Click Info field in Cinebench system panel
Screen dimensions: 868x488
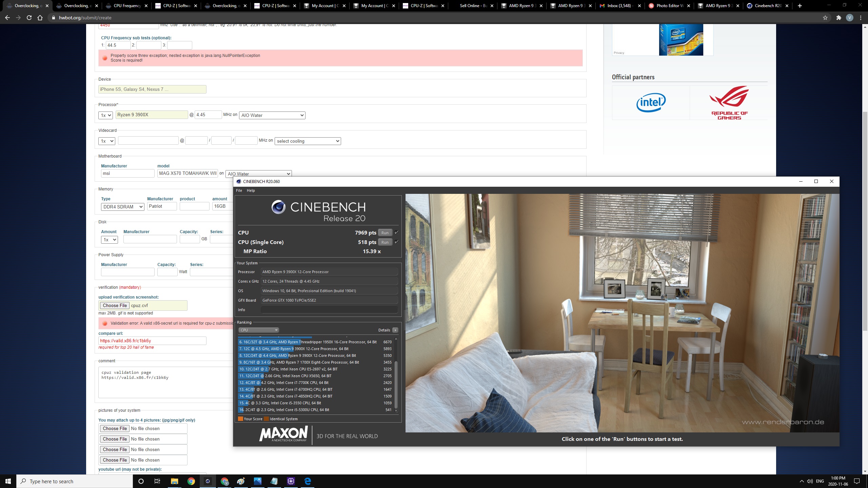tap(329, 310)
